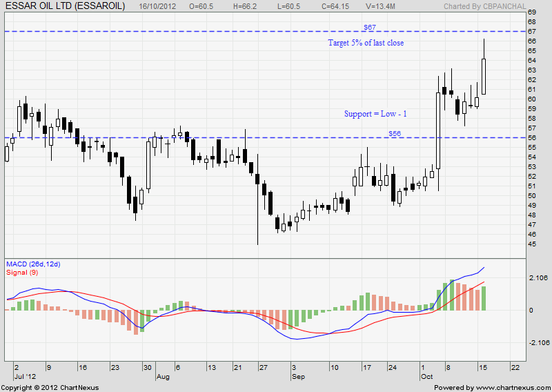552x392 pixels.
Task: Click the Charted By CBPANCHAL credit
Action: pos(485,6)
